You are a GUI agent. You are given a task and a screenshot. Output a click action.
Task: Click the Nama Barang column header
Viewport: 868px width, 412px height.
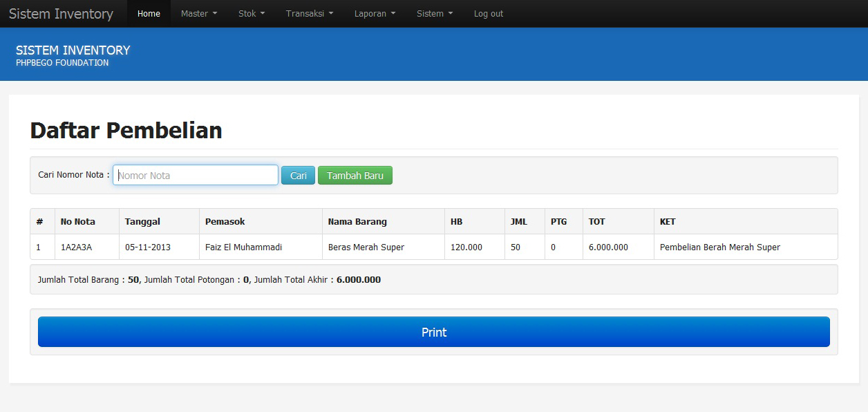tap(357, 222)
